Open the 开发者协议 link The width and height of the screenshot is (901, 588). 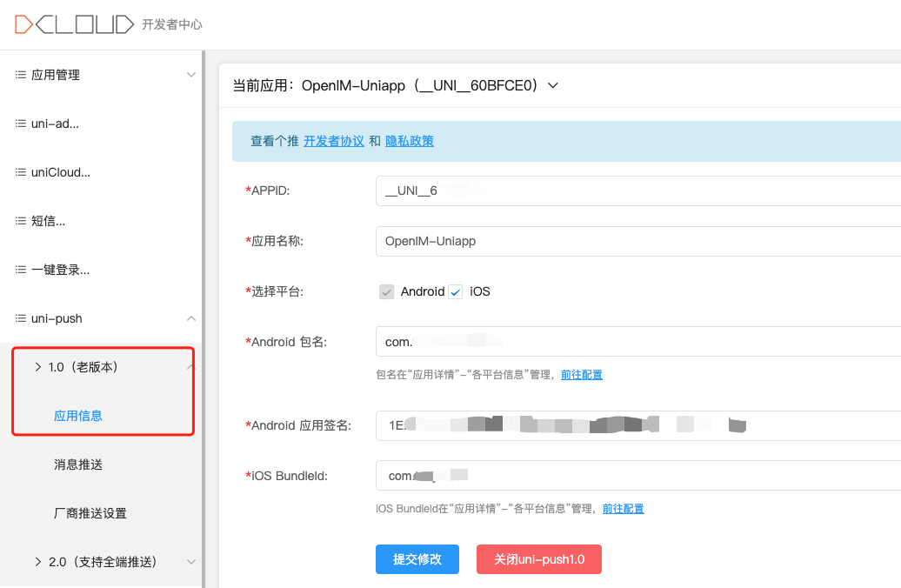click(x=334, y=141)
